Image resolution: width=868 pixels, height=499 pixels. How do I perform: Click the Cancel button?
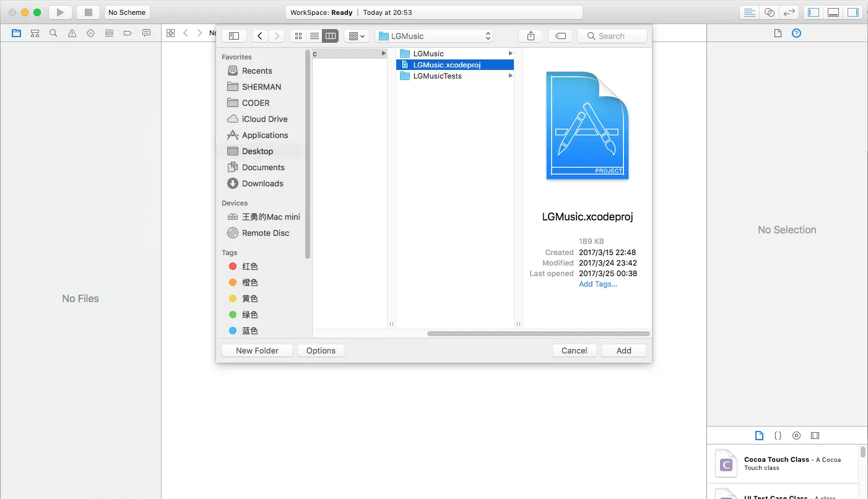[574, 350]
